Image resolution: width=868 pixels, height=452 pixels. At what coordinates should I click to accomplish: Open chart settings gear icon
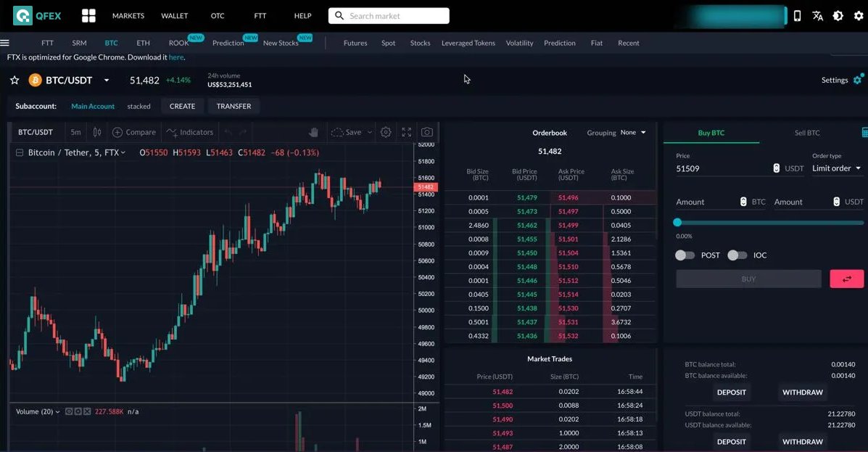point(386,132)
